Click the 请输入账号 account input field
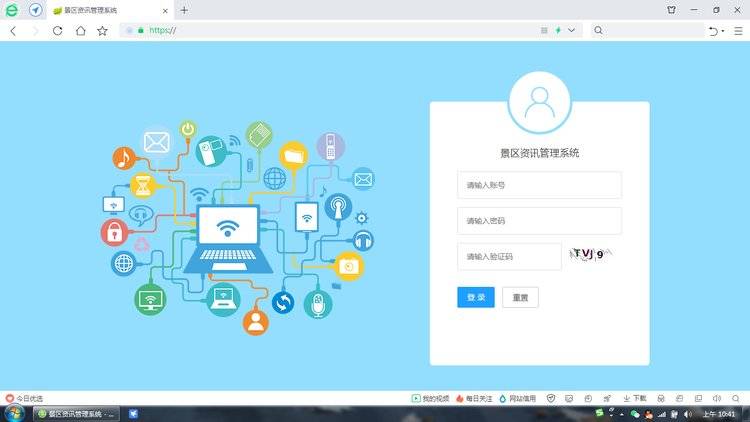 point(539,185)
